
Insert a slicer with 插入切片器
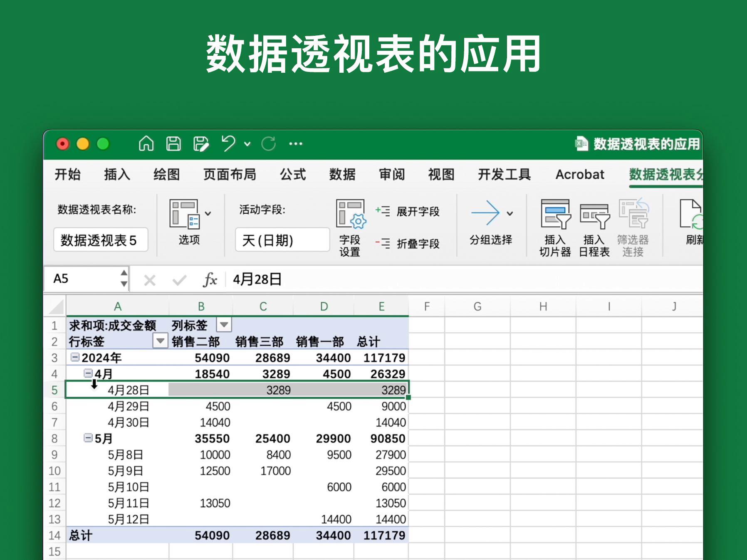coord(555,228)
